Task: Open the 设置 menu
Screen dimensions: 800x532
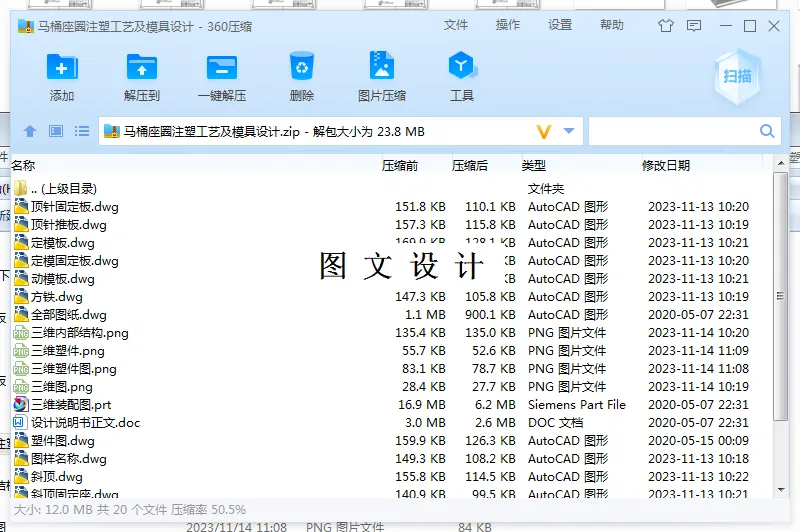Action: pyautogui.click(x=560, y=25)
